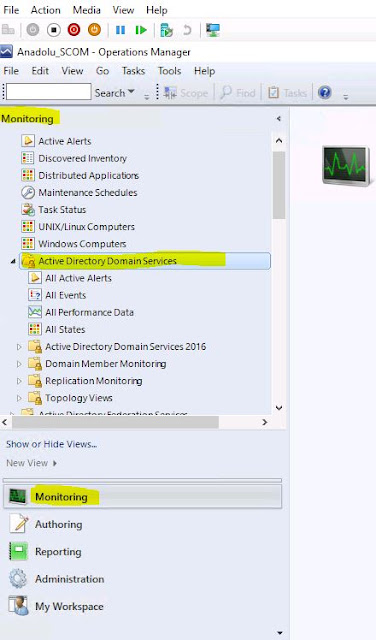
Task: Open the Active Alerts view
Action: [65, 141]
